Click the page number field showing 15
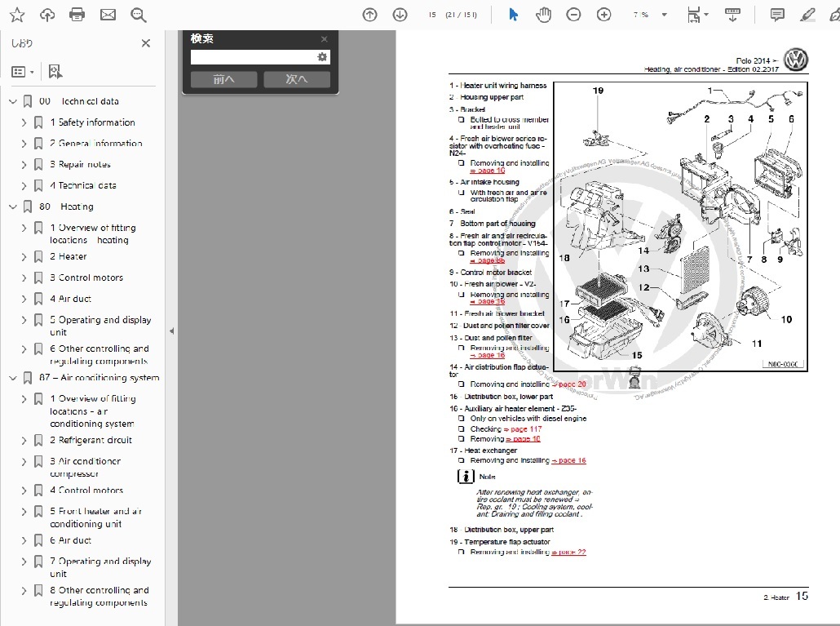The image size is (840, 626). click(x=431, y=15)
